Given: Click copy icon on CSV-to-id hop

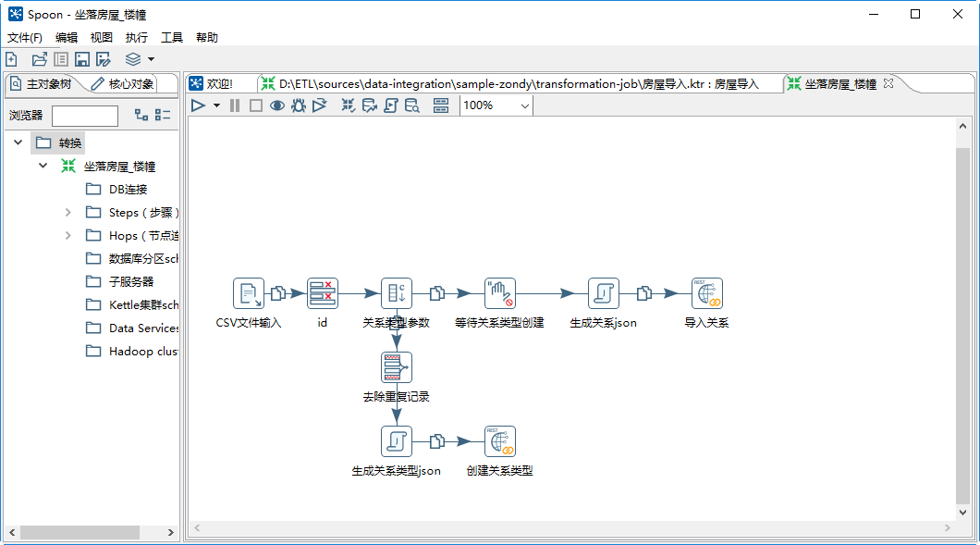Looking at the screenshot, I should (x=279, y=292).
